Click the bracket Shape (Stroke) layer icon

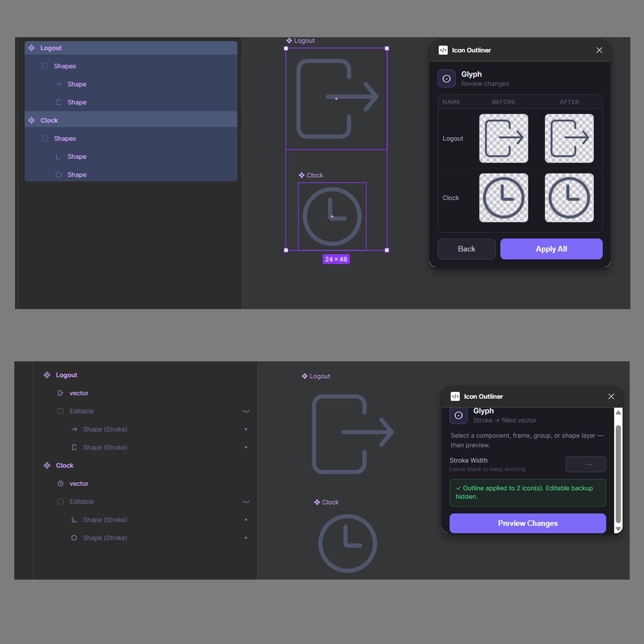pyautogui.click(x=74, y=447)
